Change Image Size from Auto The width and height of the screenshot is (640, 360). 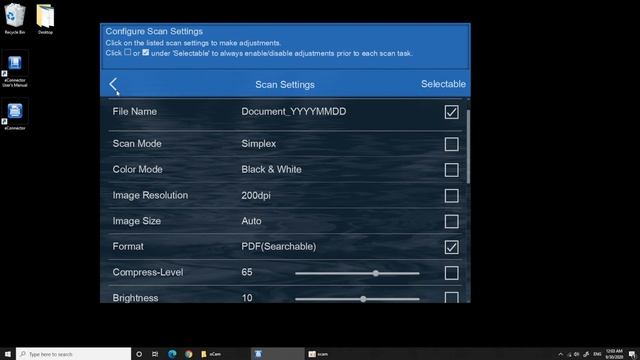(251, 221)
